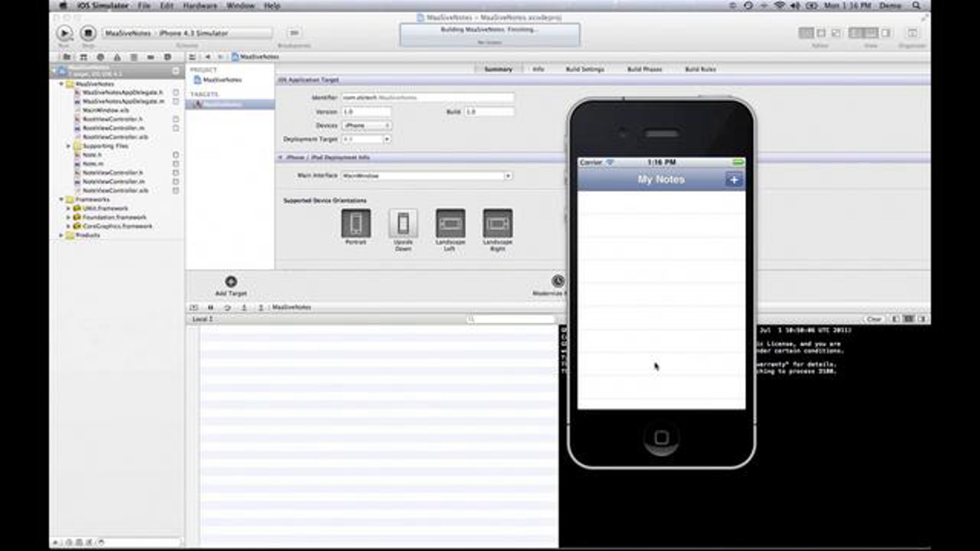
Task: Open the Log navigator icon
Action: pyautogui.click(x=167, y=57)
